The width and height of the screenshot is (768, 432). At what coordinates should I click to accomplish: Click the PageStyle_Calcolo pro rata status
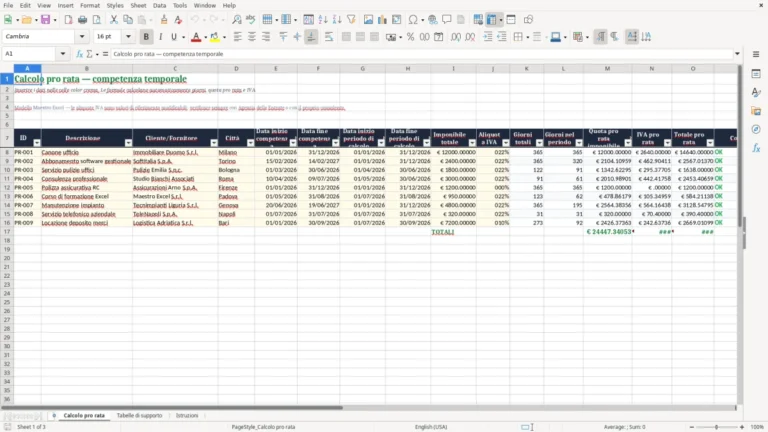tap(264, 427)
